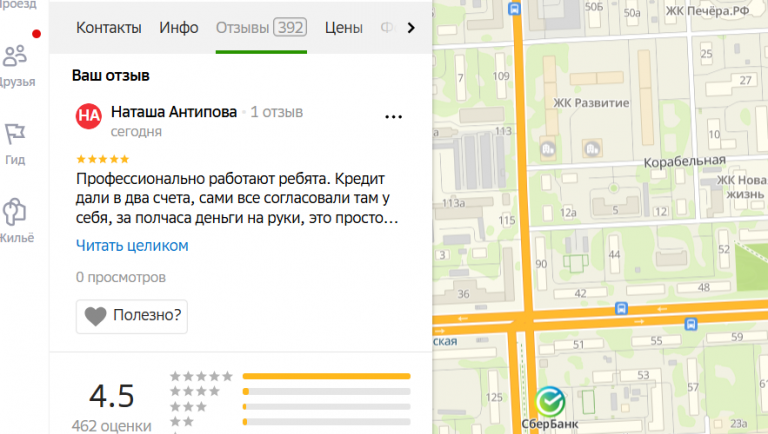
Task: Click '462 оценки' text
Action: pyautogui.click(x=112, y=426)
